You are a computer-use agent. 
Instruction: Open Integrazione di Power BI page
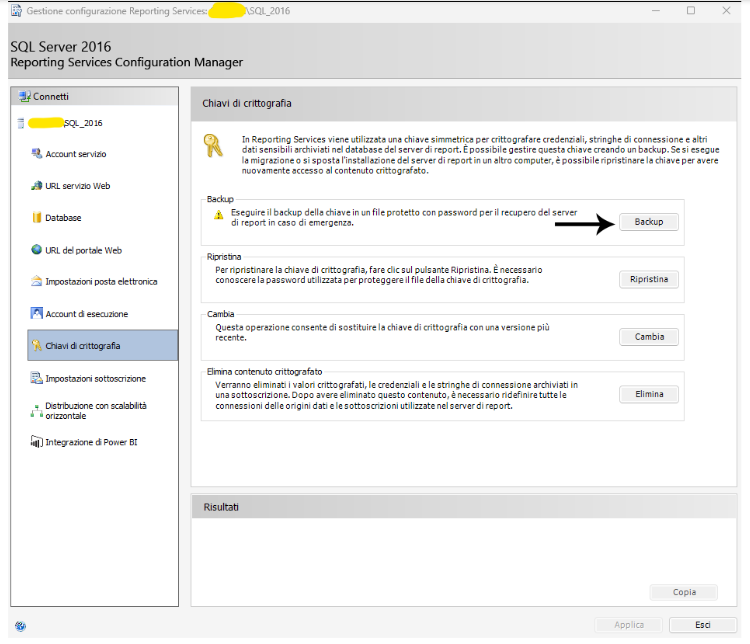pos(91,442)
